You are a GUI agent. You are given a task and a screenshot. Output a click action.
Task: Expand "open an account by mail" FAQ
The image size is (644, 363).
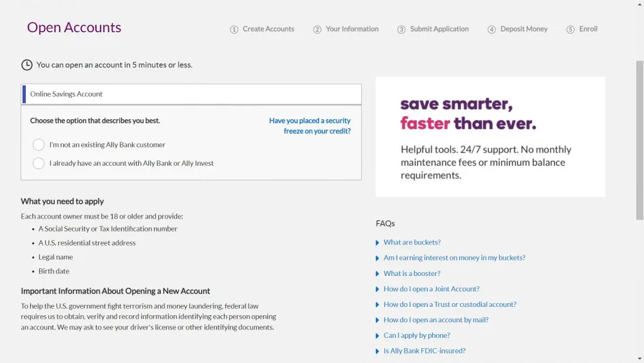436,320
